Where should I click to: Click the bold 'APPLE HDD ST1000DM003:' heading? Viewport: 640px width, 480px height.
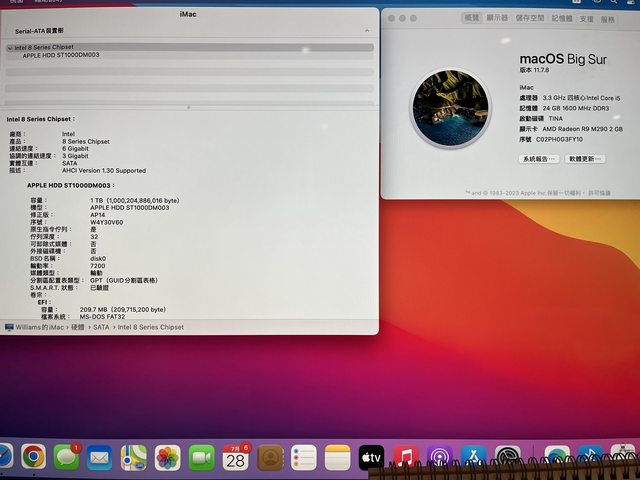tap(71, 185)
